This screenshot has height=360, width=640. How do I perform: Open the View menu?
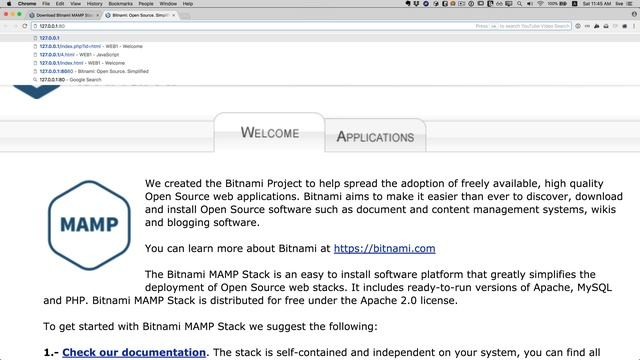coord(75,3)
